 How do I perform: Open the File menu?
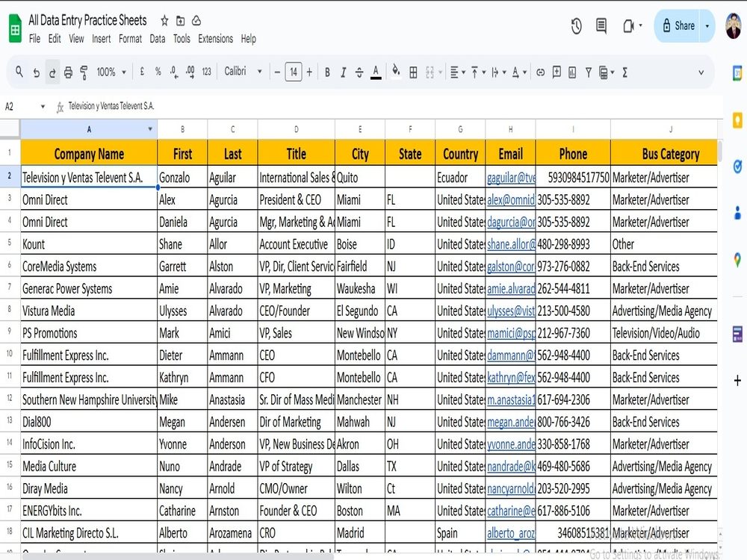pos(34,39)
